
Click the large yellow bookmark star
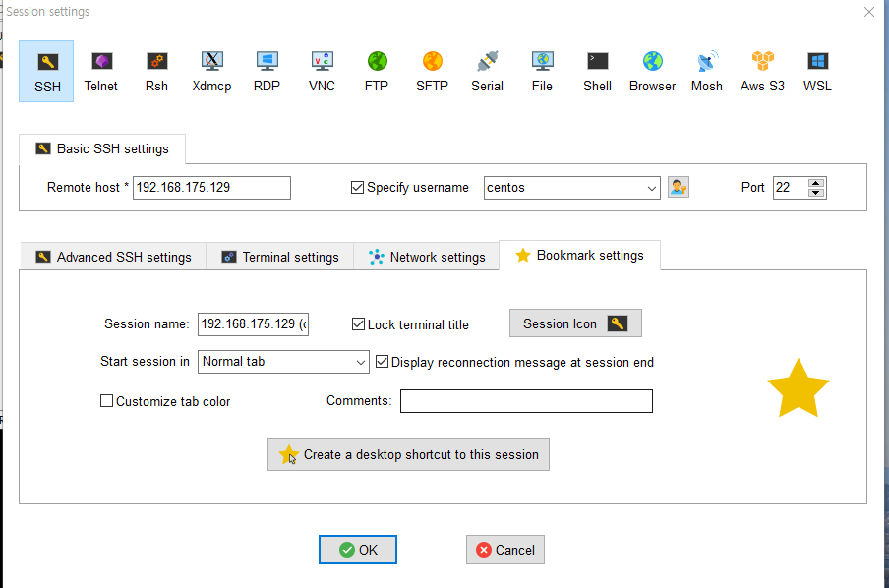pyautogui.click(x=799, y=389)
